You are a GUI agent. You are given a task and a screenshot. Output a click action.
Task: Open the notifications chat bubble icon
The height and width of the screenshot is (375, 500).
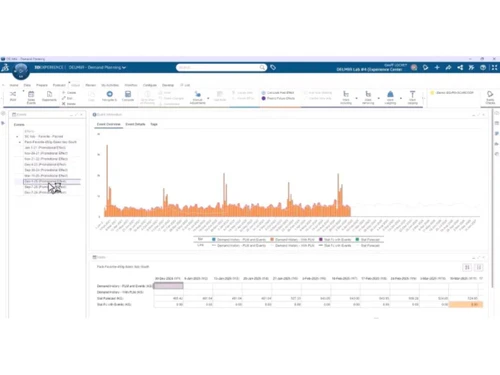coord(426,68)
